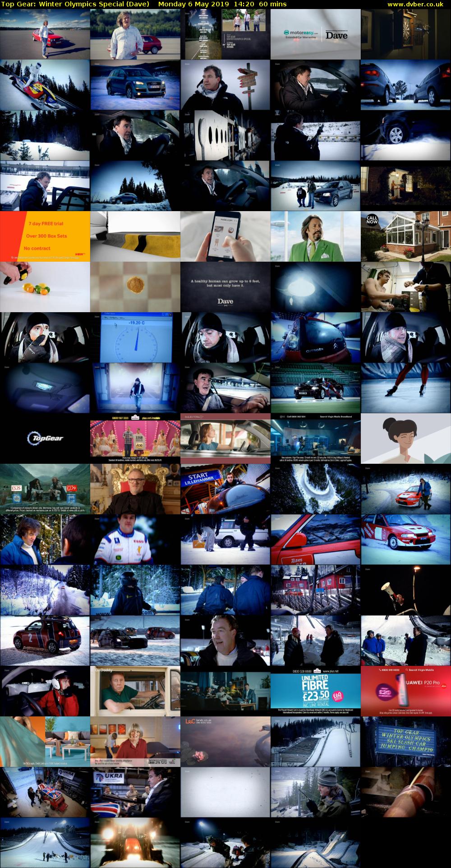Image resolution: width=451 pixels, height=868 pixels.
Task: Select the aerial bobsleigh track thumbnail
Action: pos(315,489)
